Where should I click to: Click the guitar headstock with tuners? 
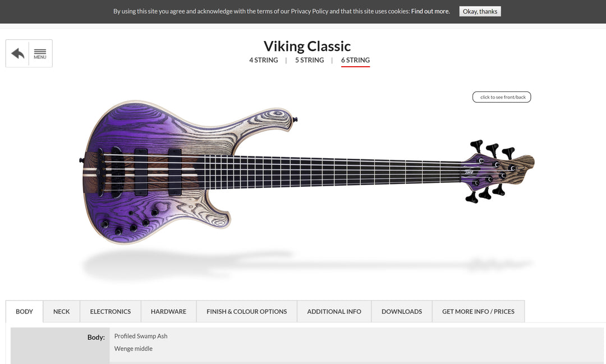(x=497, y=171)
